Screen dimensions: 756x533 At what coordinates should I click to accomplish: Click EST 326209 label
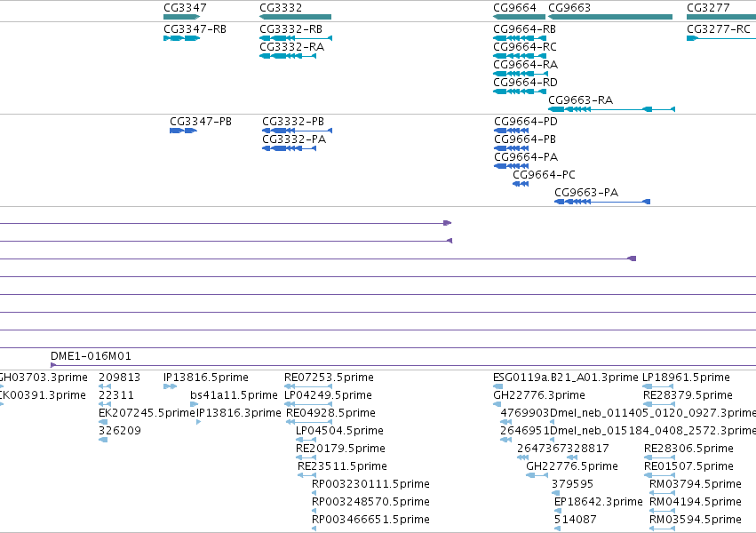coord(120,431)
